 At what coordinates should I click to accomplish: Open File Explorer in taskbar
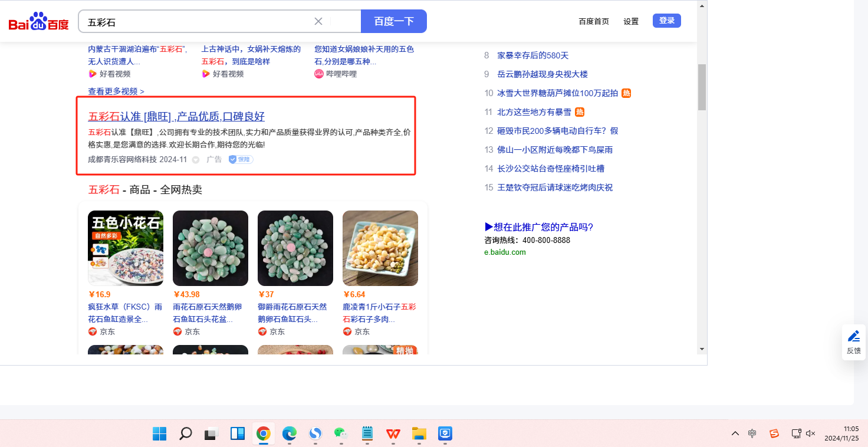tap(419, 434)
